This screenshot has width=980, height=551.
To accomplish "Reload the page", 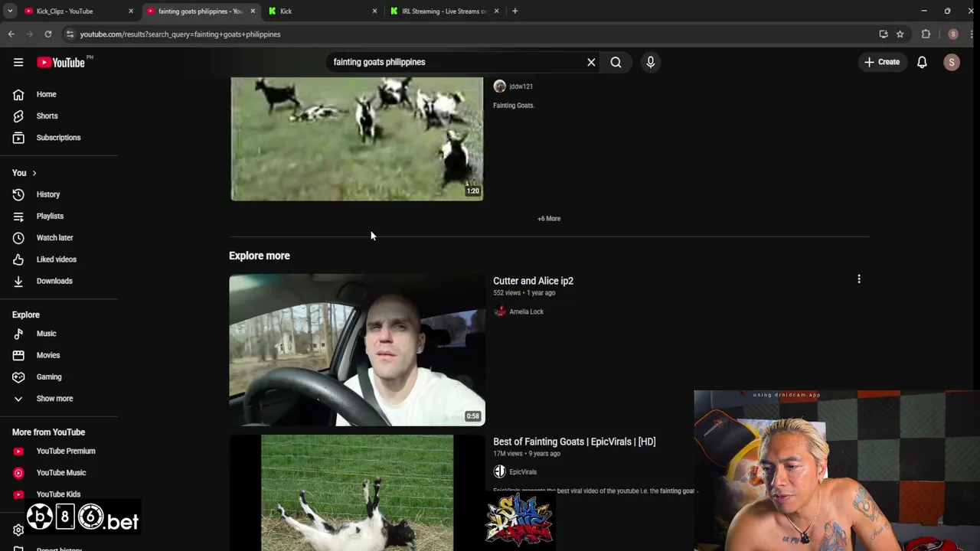I will pyautogui.click(x=47, y=34).
